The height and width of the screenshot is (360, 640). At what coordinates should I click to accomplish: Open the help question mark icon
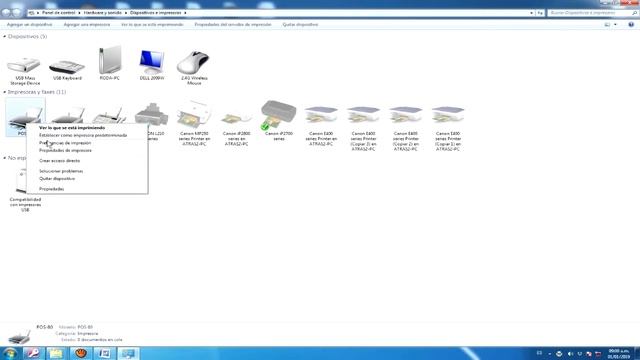631,24
